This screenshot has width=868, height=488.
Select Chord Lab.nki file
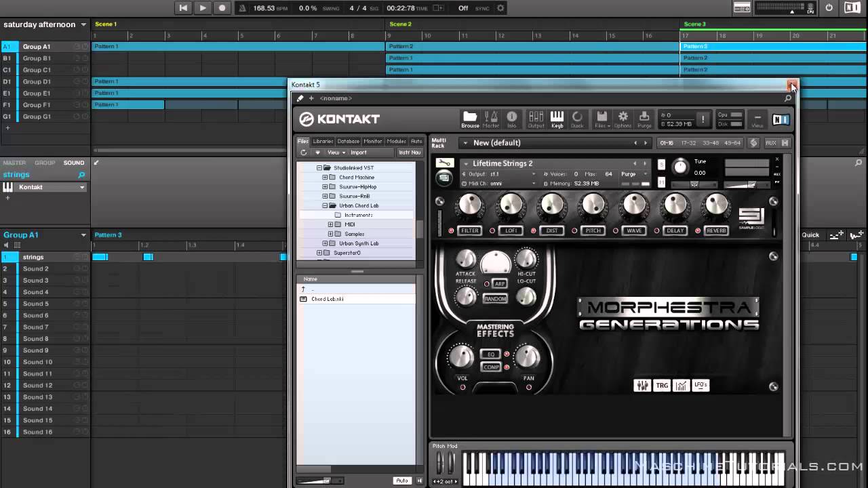328,299
